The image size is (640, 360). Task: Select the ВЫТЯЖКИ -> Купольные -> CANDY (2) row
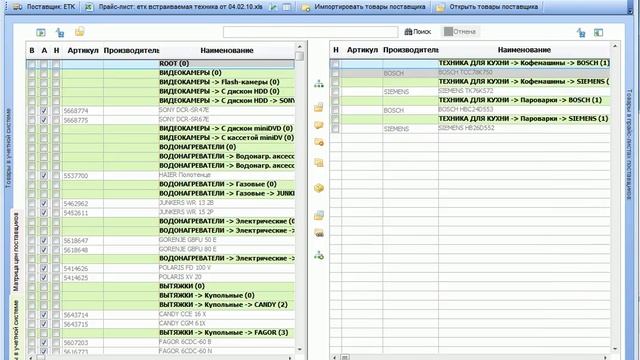[160, 305]
